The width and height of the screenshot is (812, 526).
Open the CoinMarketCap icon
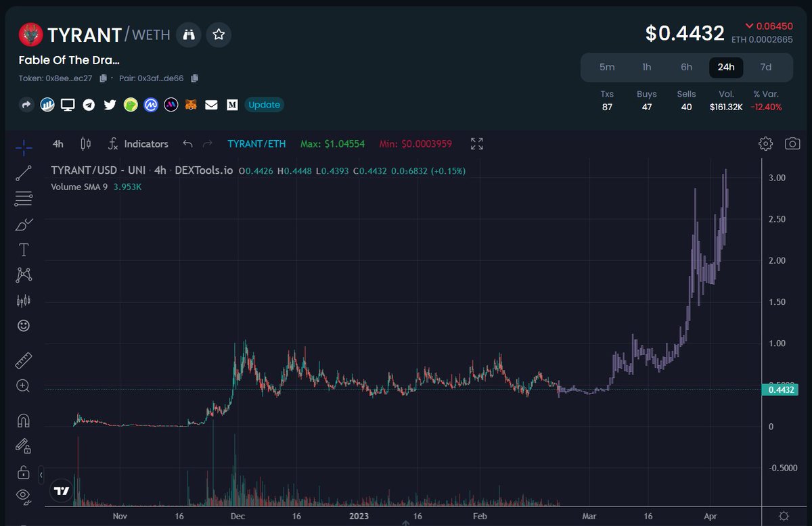[150, 105]
